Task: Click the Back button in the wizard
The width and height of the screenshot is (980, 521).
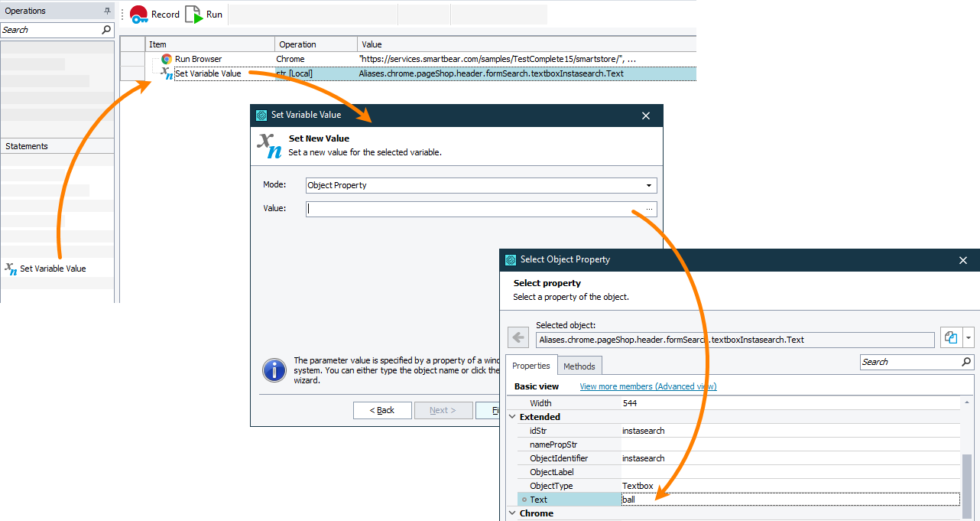Action: (382, 410)
